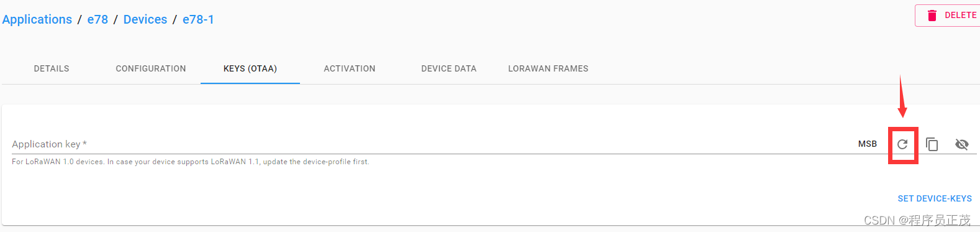Open the DETAILS tab
Image resolution: width=980 pixels, height=232 pixels.
pos(52,68)
